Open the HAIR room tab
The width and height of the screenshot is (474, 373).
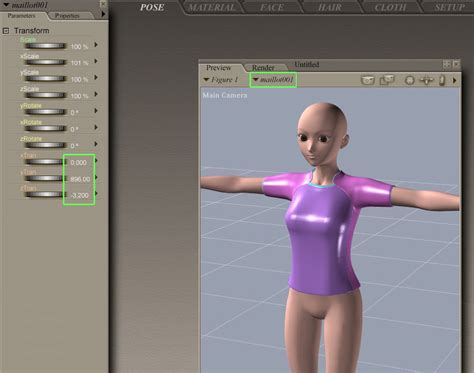pos(330,7)
